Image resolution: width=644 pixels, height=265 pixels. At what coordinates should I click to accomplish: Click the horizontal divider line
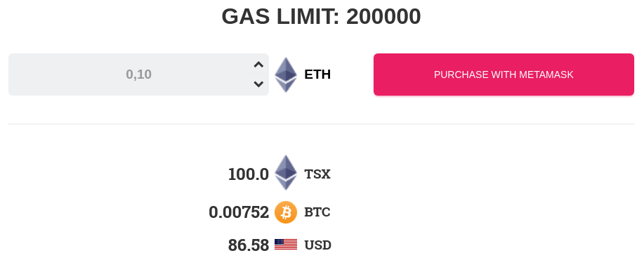click(x=321, y=124)
